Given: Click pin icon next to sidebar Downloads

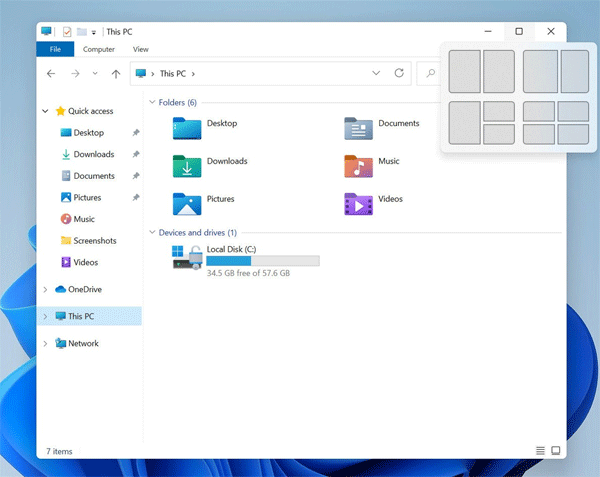Looking at the screenshot, I should (135, 154).
